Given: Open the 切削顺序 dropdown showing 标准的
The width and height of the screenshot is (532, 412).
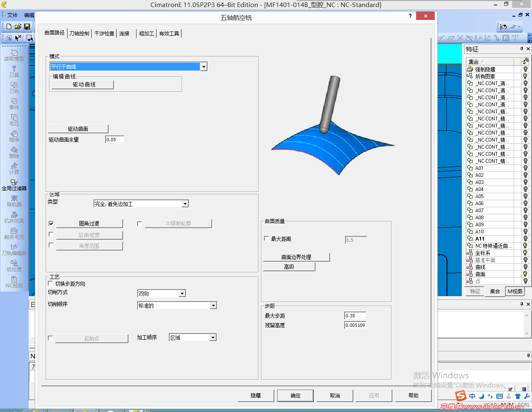Looking at the screenshot, I should click(177, 306).
